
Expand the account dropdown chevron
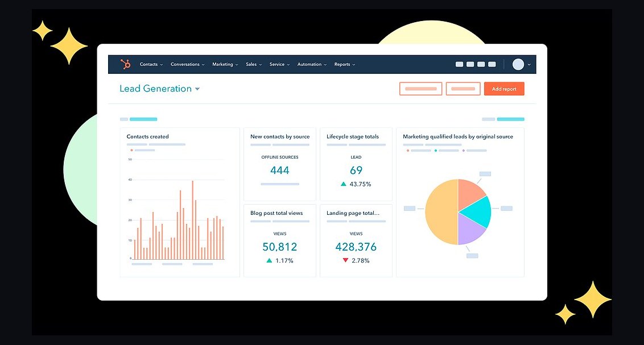click(x=529, y=65)
